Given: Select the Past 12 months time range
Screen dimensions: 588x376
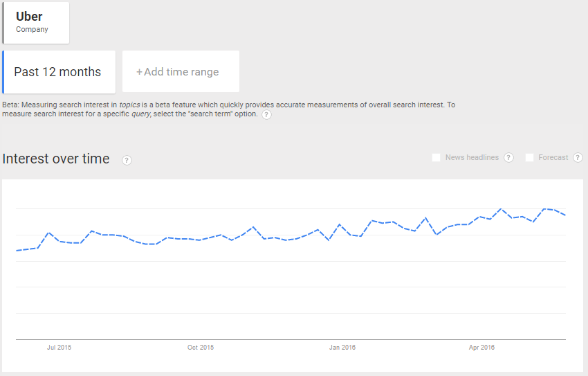Looking at the screenshot, I should pos(59,72).
